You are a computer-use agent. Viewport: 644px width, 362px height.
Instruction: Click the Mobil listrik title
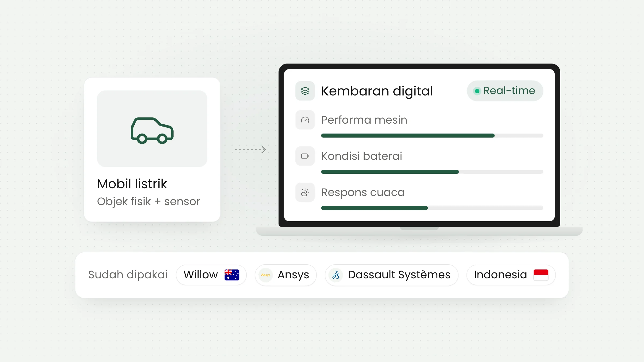point(132,184)
